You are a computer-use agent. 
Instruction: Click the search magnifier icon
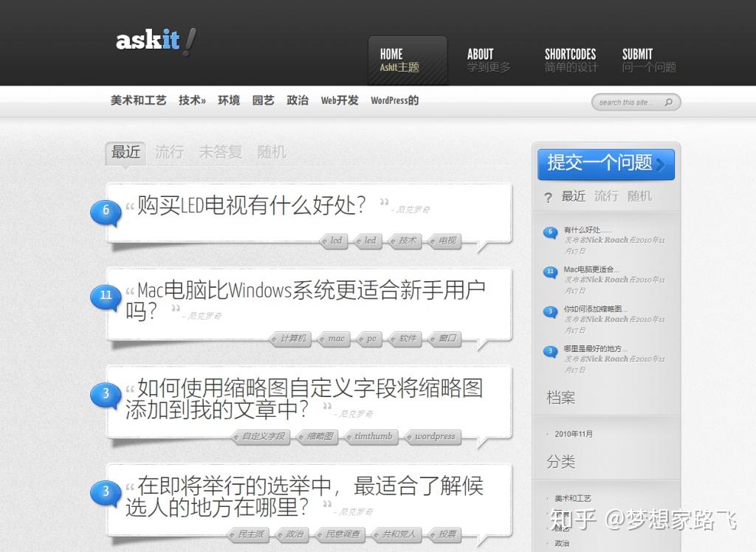tap(668, 102)
